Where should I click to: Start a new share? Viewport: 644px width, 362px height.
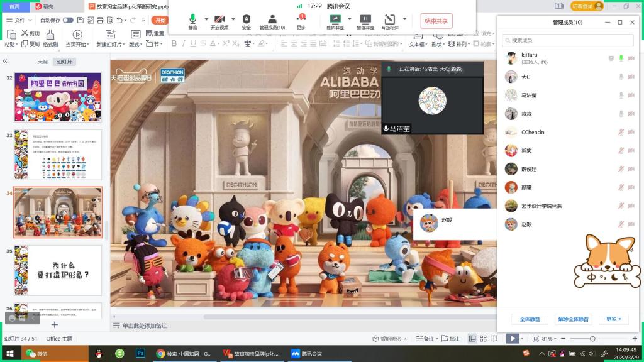[x=335, y=21]
